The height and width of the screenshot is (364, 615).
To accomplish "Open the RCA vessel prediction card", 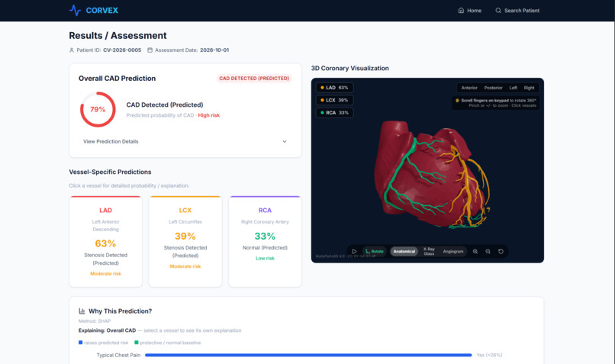I will tap(265, 242).
